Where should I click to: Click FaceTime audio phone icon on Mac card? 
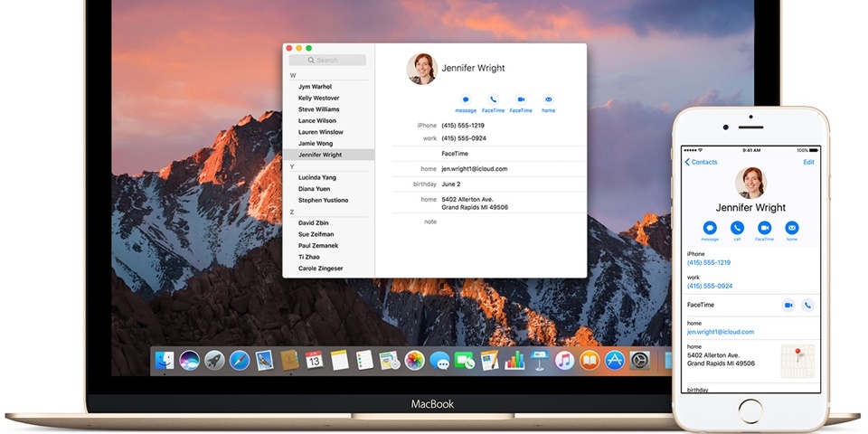point(494,99)
